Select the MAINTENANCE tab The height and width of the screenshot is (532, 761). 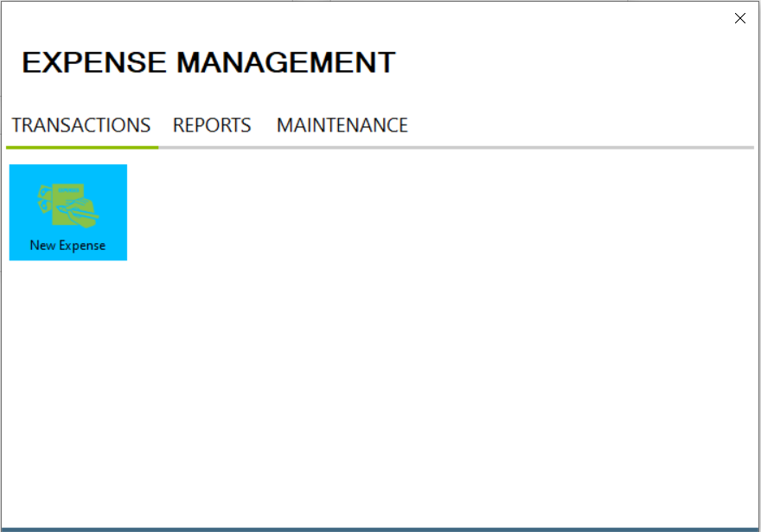coord(342,125)
